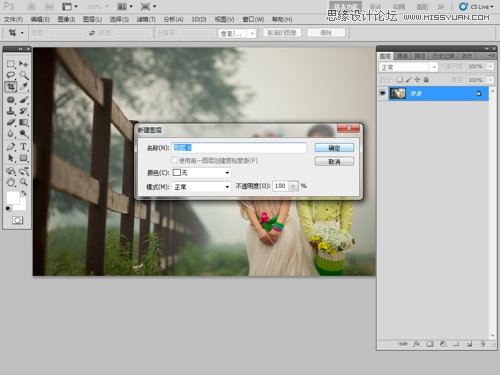Screen dimensions: 500x375
Task: Select the Rectangle shape tool
Action: coord(23,158)
